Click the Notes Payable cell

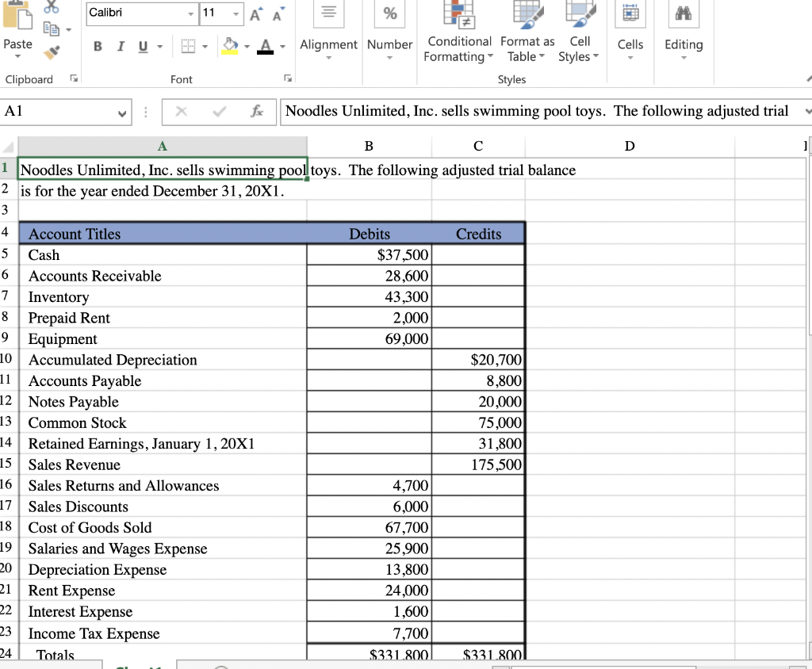[x=163, y=401]
